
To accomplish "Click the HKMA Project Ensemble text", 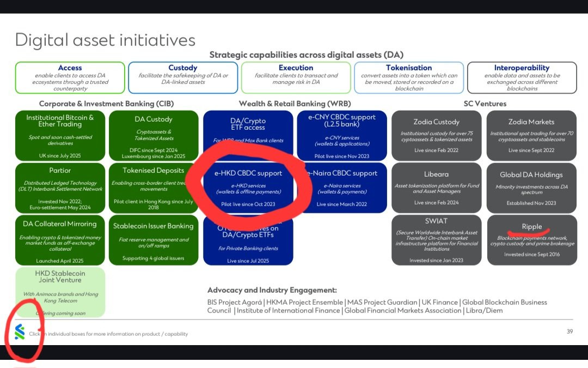I will pos(304,302).
